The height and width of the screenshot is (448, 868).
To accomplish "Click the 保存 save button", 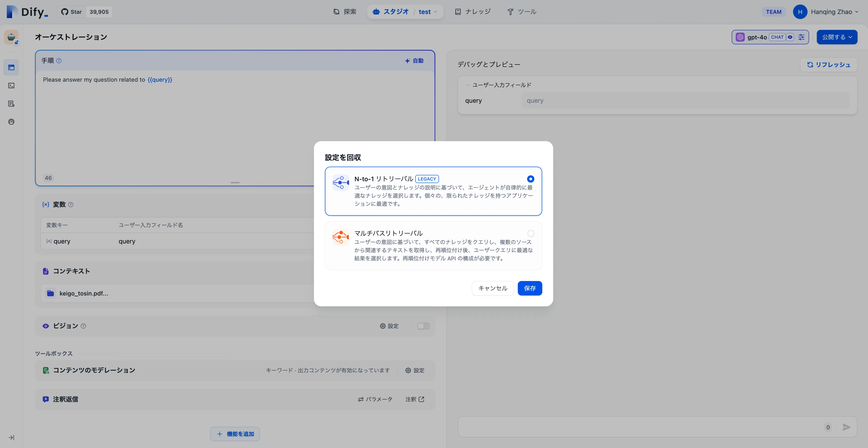I will 530,288.
